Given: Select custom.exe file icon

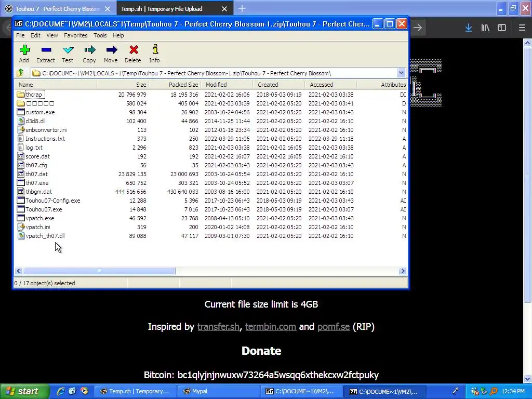Looking at the screenshot, I should [21, 112].
